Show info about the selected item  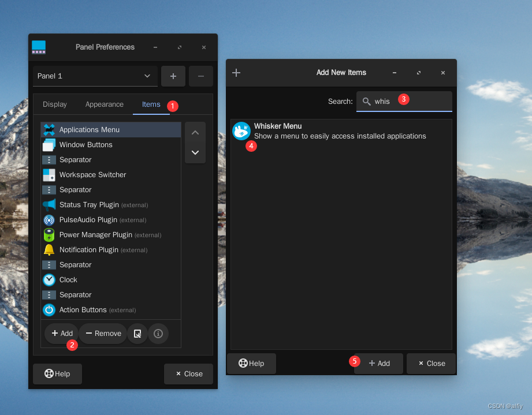[158, 334]
